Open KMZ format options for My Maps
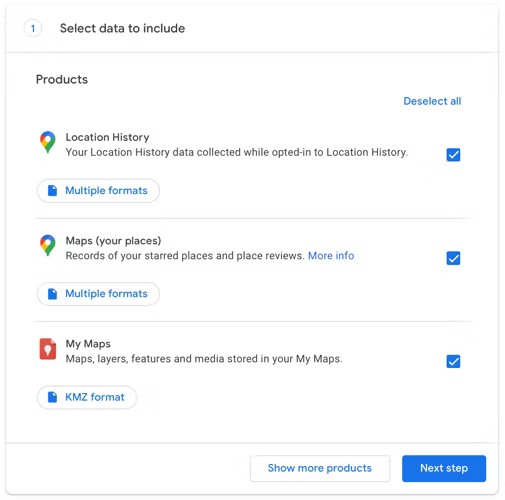Screen dimensions: 505x500 pos(87,397)
